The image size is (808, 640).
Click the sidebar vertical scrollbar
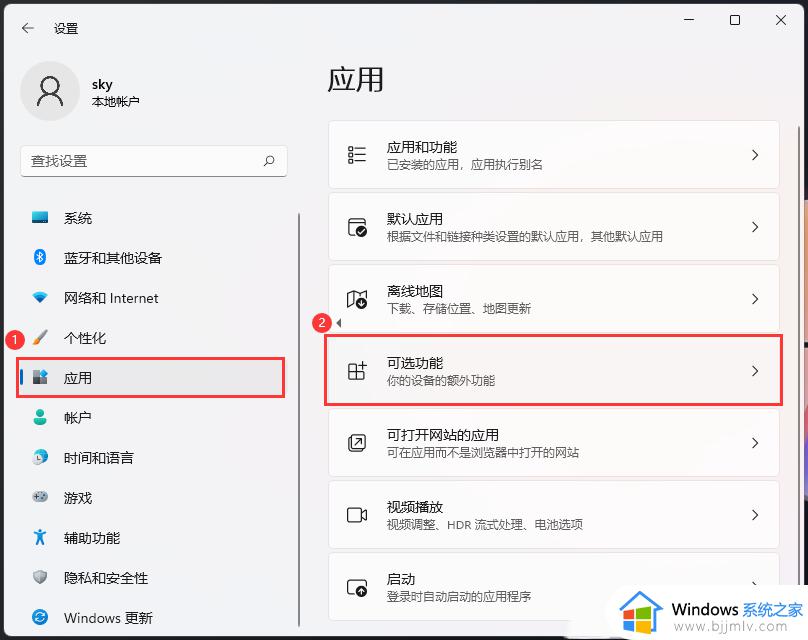[x=299, y=419]
